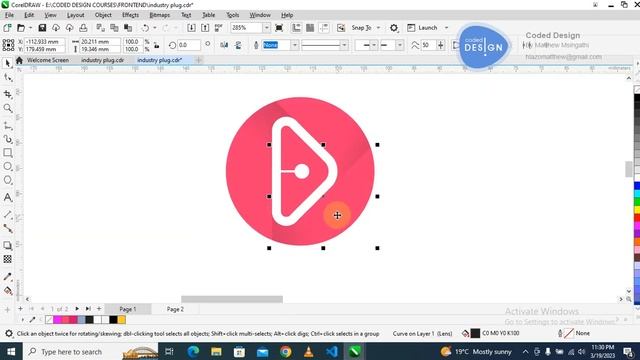Viewport: 640px width, 360px height.
Task: Expand the Launch dropdown arrow
Action: (x=446, y=28)
